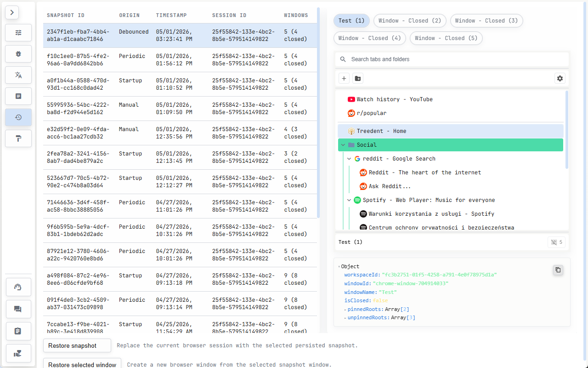Expand the pinnedRoots array
The width and height of the screenshot is (588, 368).
pyautogui.click(x=345, y=310)
